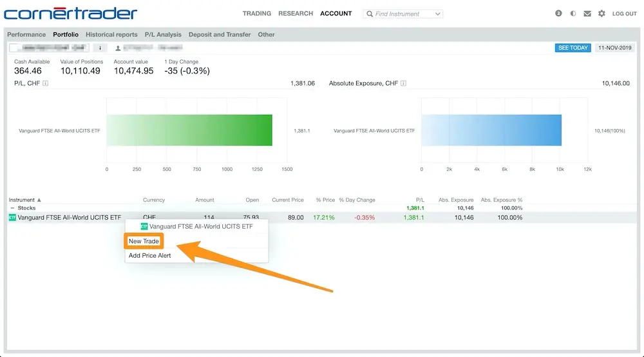This screenshot has height=357, width=644.
Task: Click the 17.21% price change cell
Action: [324, 218]
